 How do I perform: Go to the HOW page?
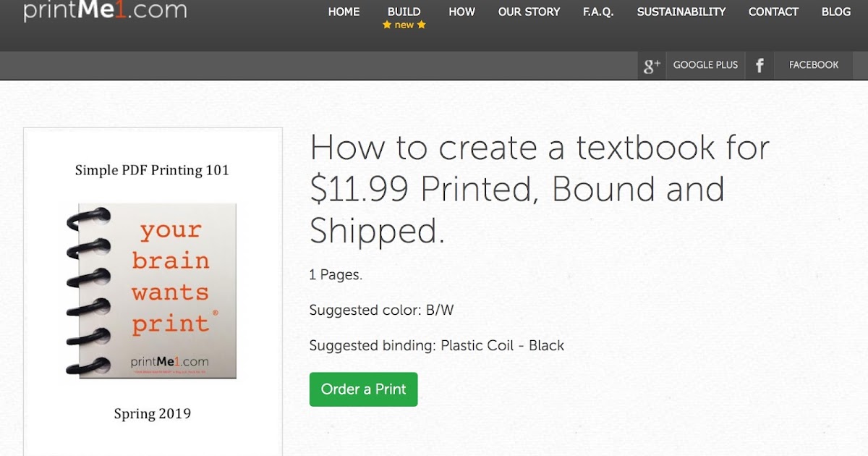[x=461, y=12]
